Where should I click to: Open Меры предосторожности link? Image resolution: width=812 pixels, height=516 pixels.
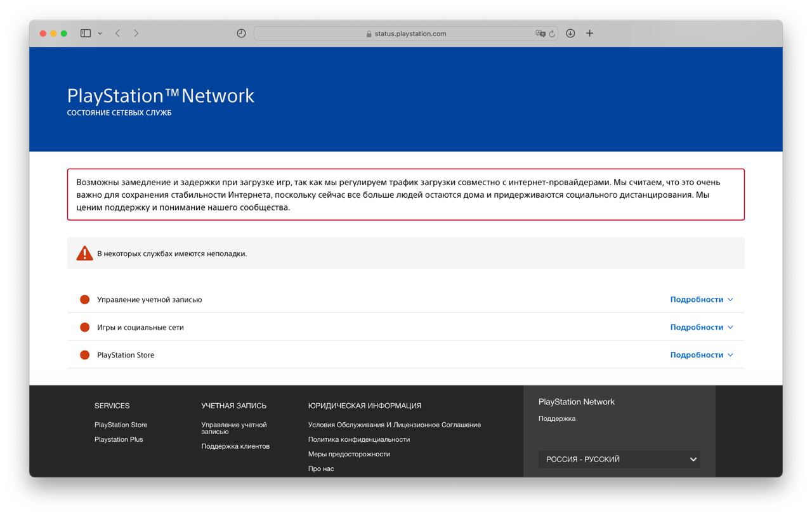click(x=349, y=454)
